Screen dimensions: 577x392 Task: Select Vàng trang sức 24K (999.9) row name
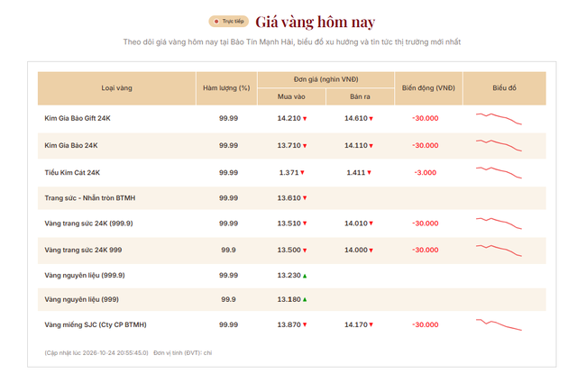point(88,223)
